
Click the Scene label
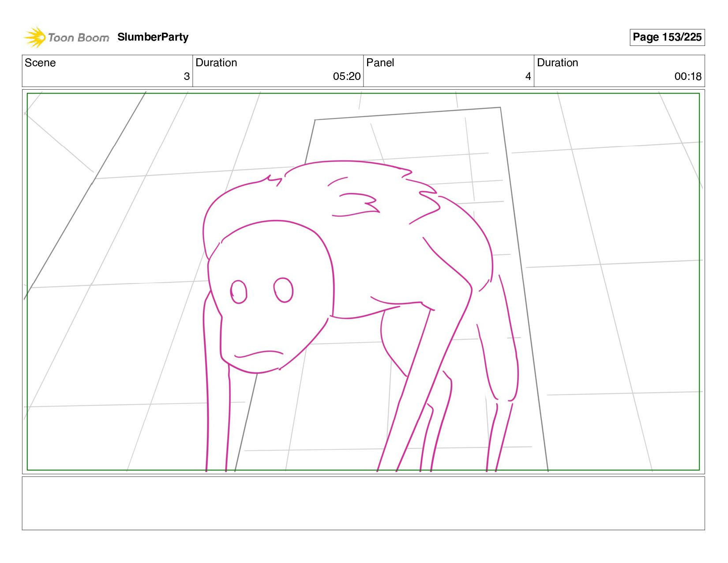pyautogui.click(x=40, y=63)
